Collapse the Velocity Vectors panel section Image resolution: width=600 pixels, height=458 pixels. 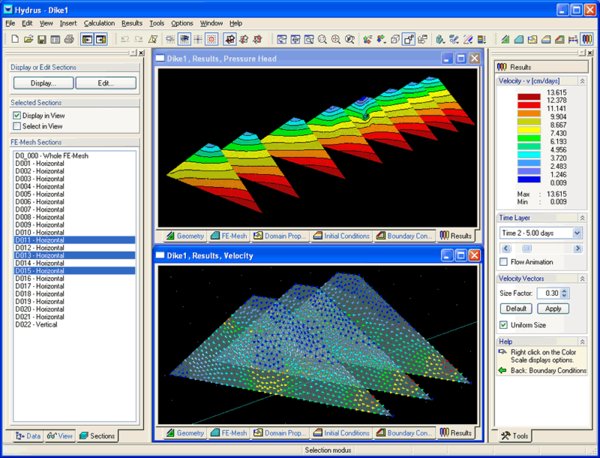(583, 278)
